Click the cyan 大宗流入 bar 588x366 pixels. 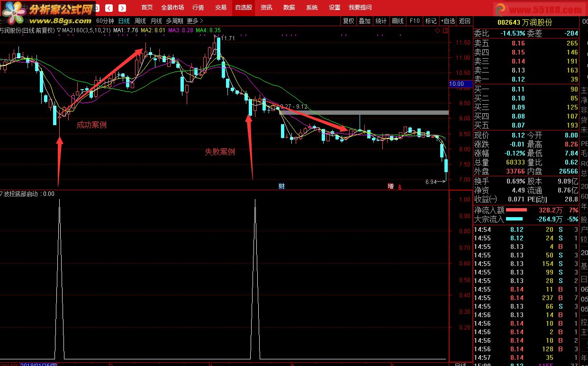point(514,219)
